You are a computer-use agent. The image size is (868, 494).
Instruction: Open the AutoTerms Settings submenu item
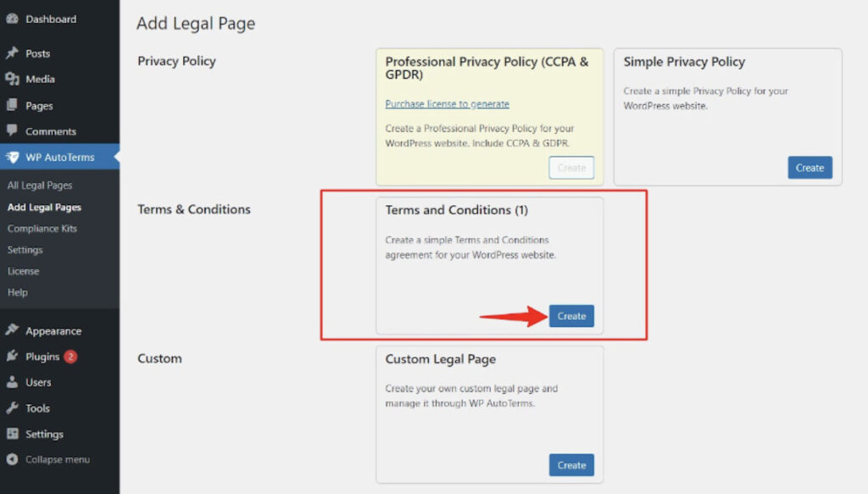pos(25,249)
